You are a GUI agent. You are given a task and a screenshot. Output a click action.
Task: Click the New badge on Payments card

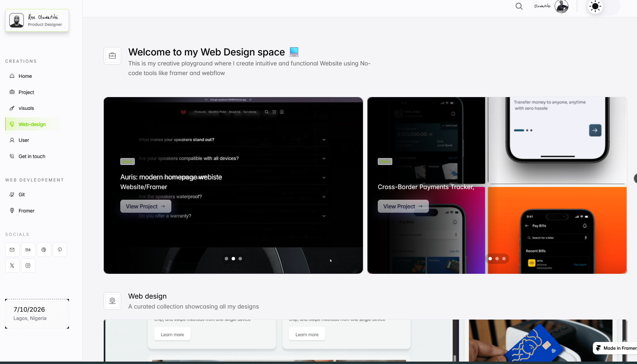385,162
